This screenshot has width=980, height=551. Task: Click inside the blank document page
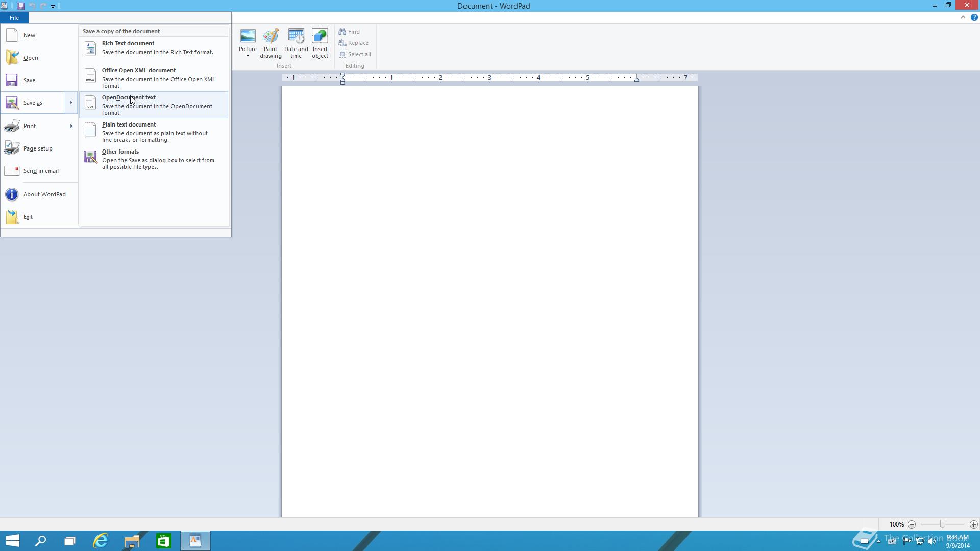pyautogui.click(x=489, y=301)
